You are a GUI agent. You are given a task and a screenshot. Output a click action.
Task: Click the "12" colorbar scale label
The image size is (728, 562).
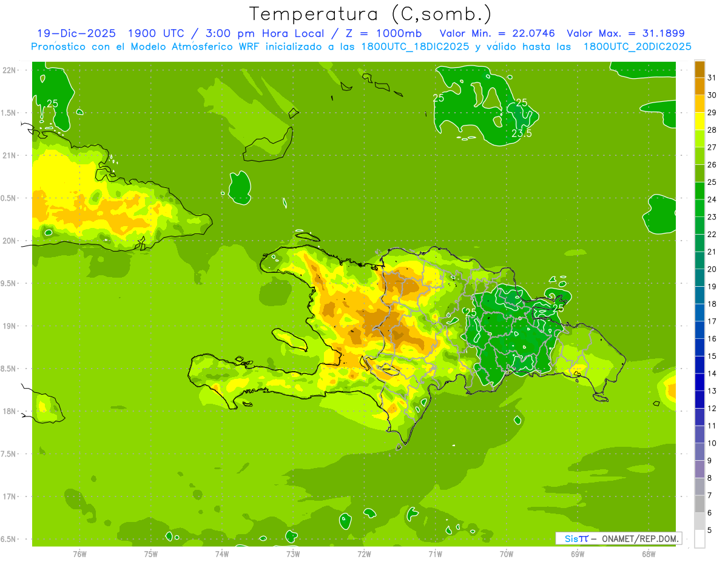coord(712,409)
